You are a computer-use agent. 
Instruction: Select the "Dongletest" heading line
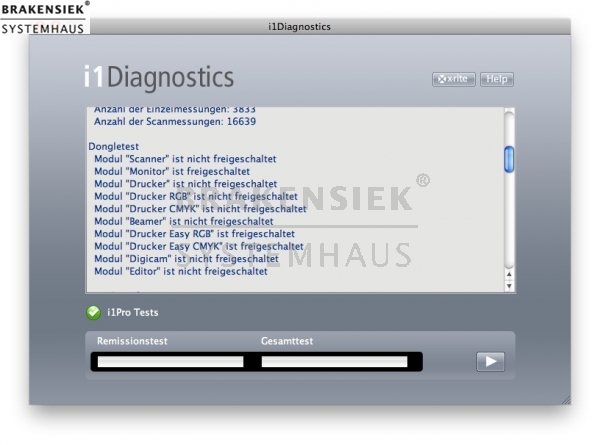114,147
